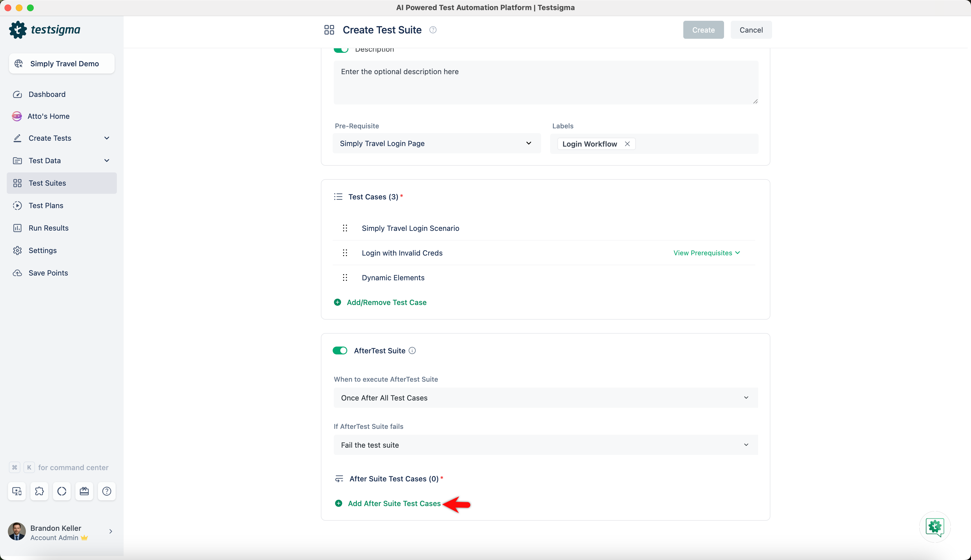Collapse the Test Data section
This screenshot has height=560, width=971.
(107, 160)
